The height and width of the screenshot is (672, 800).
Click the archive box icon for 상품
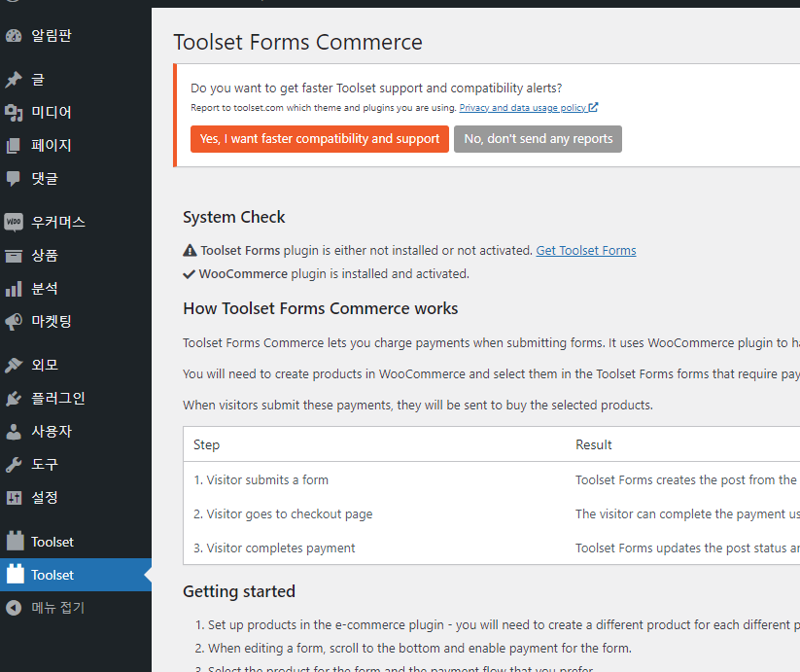[14, 256]
